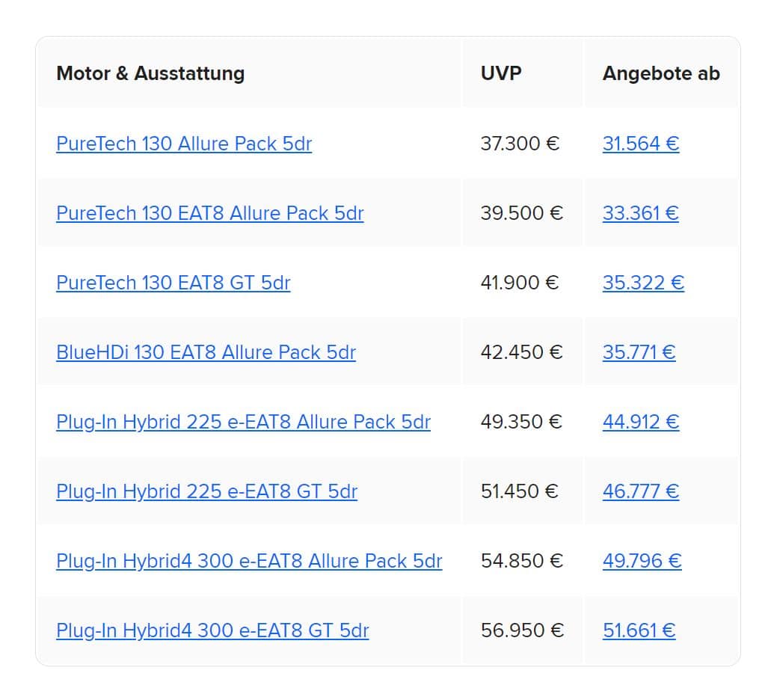777x700 pixels.
Task: Click the 37.300 € UVP price cell
Action: 520,144
